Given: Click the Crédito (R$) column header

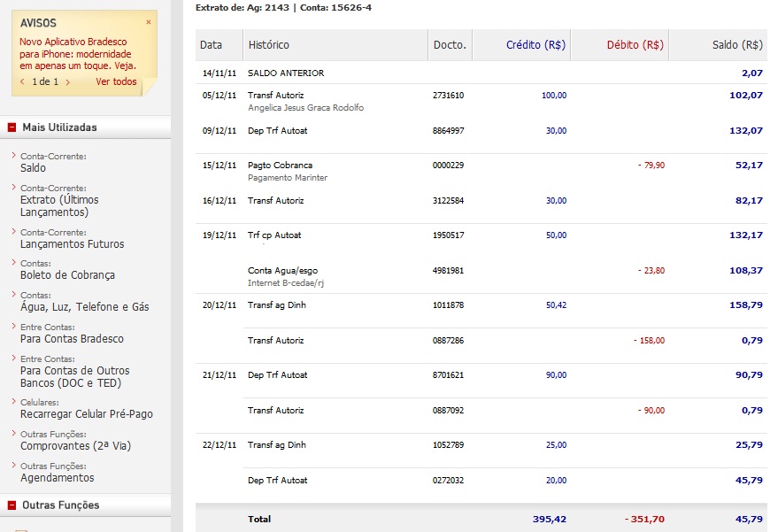Looking at the screenshot, I should click(535, 44).
